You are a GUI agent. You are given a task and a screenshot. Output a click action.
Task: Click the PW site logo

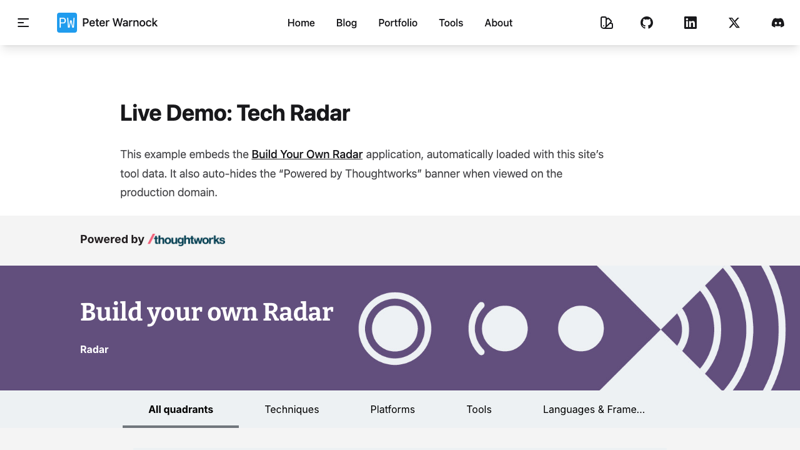click(x=67, y=22)
